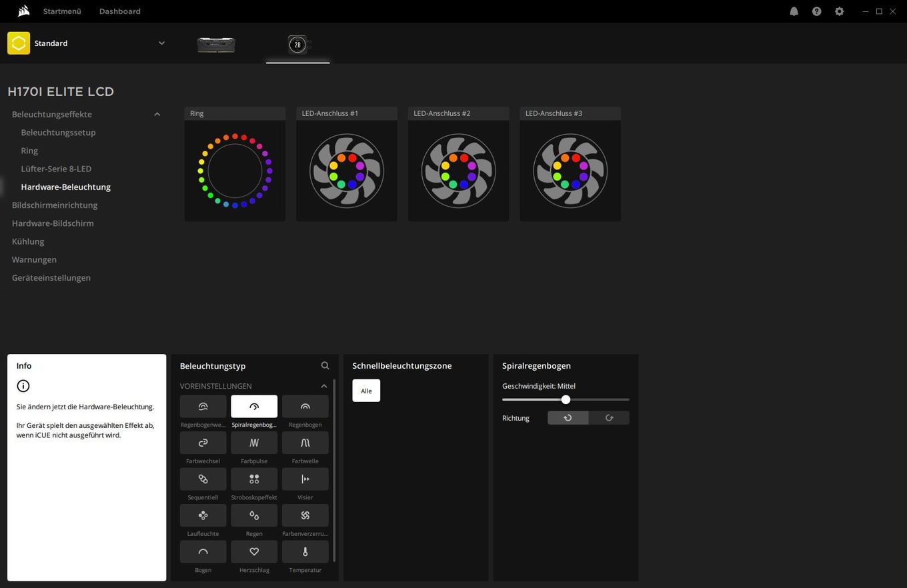Click the info circle icon

click(x=23, y=386)
